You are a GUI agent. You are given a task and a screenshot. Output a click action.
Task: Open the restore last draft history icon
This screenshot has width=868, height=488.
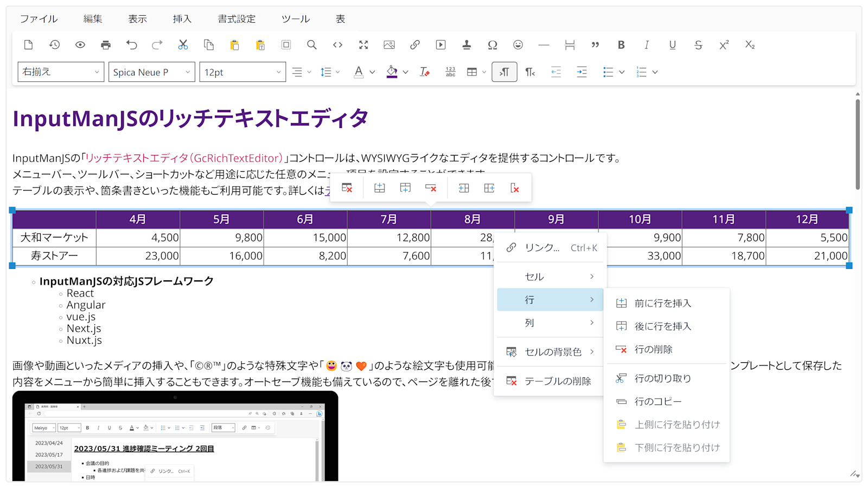[54, 45]
